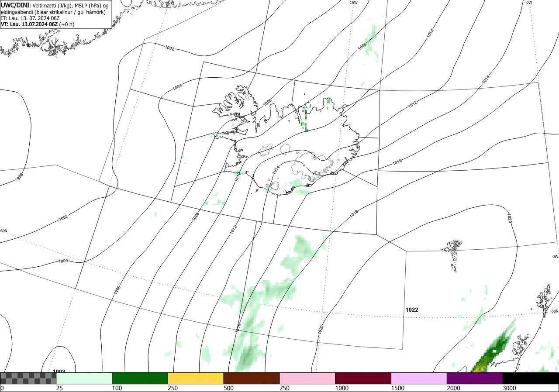
Task: Click the legend value "1500"
Action: 398,388
